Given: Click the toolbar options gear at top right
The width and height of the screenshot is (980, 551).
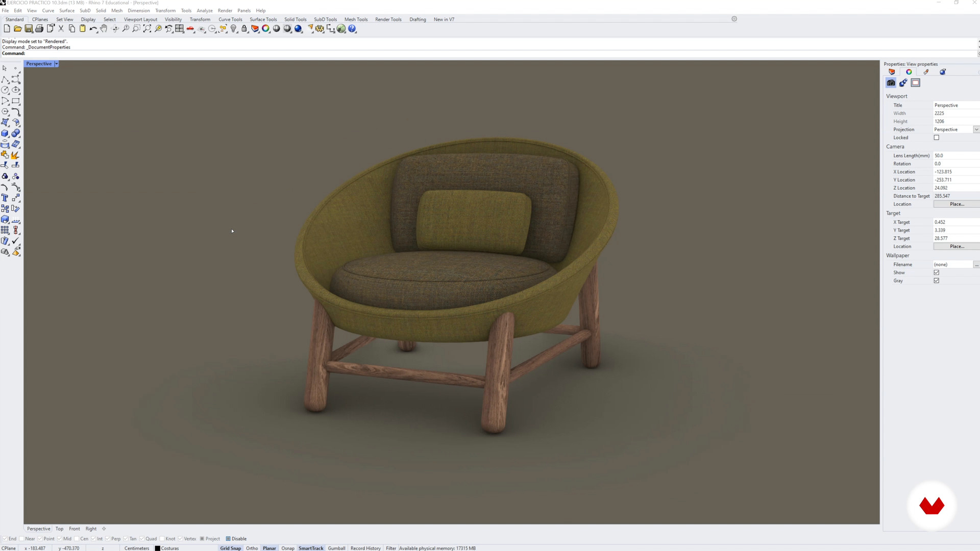Looking at the screenshot, I should [734, 19].
